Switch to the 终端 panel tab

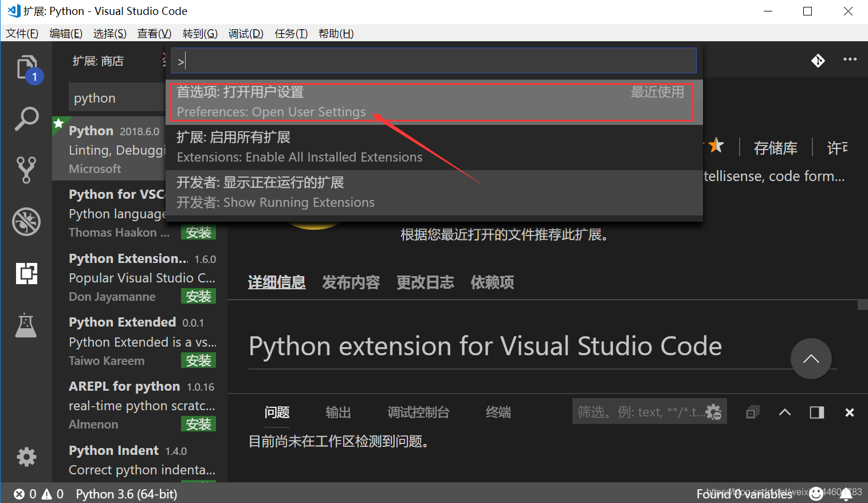[x=498, y=412]
